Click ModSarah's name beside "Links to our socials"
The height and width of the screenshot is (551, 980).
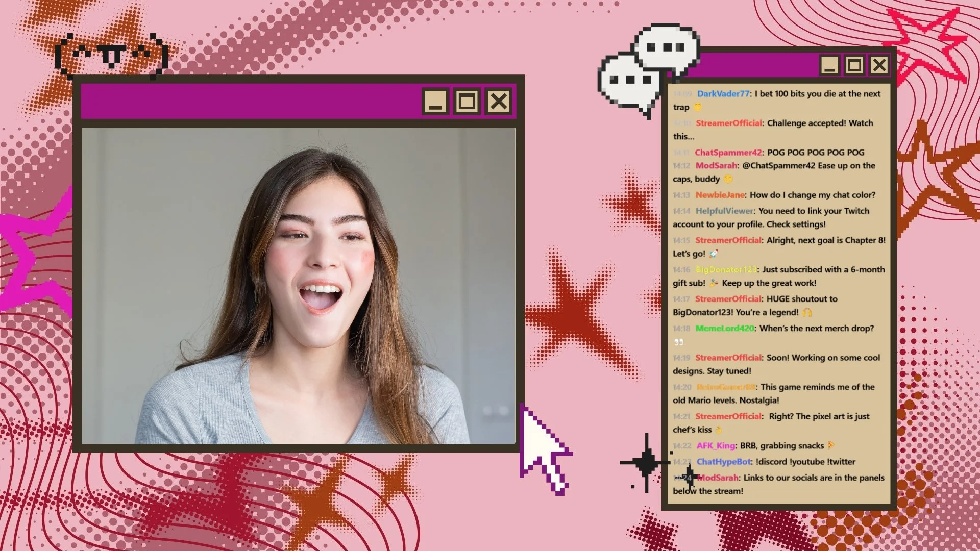point(718,478)
